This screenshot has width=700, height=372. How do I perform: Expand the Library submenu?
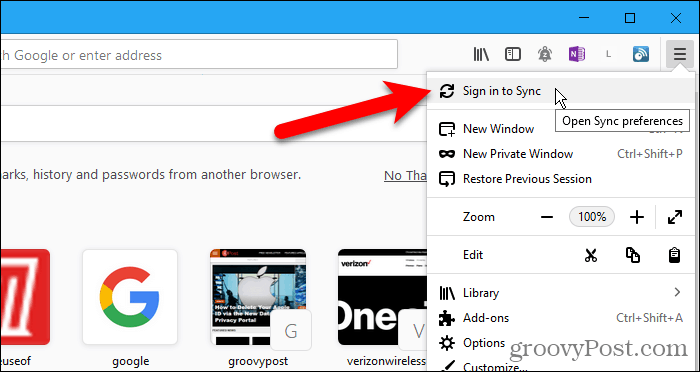tap(561, 293)
